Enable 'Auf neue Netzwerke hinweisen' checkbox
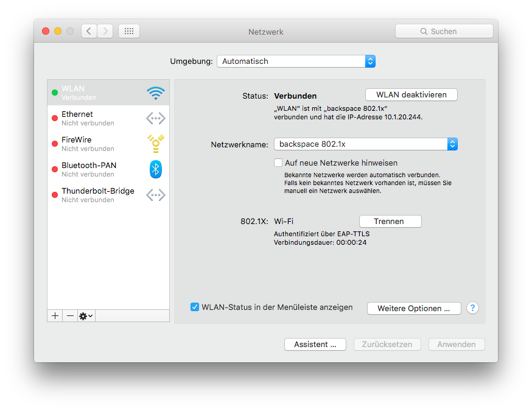532x411 pixels. point(278,163)
